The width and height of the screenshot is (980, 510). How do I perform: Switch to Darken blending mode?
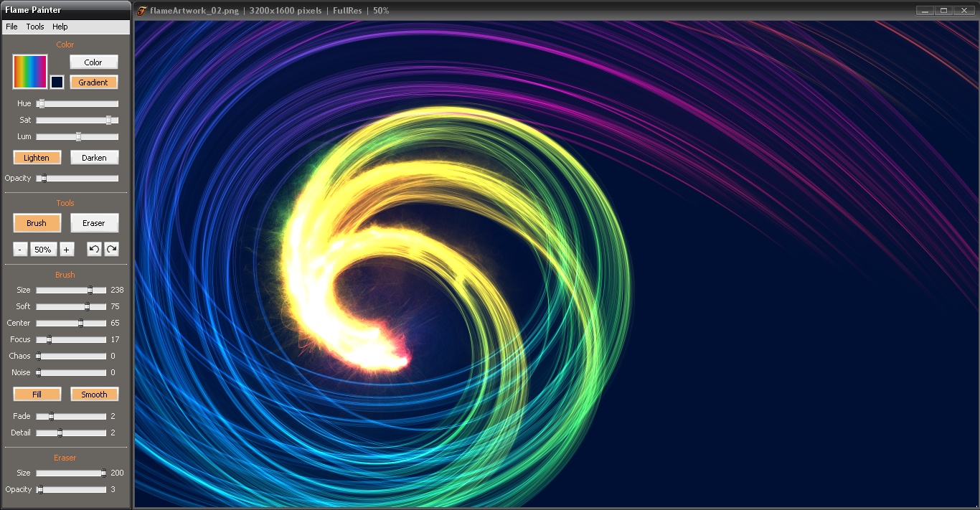pyautogui.click(x=94, y=158)
